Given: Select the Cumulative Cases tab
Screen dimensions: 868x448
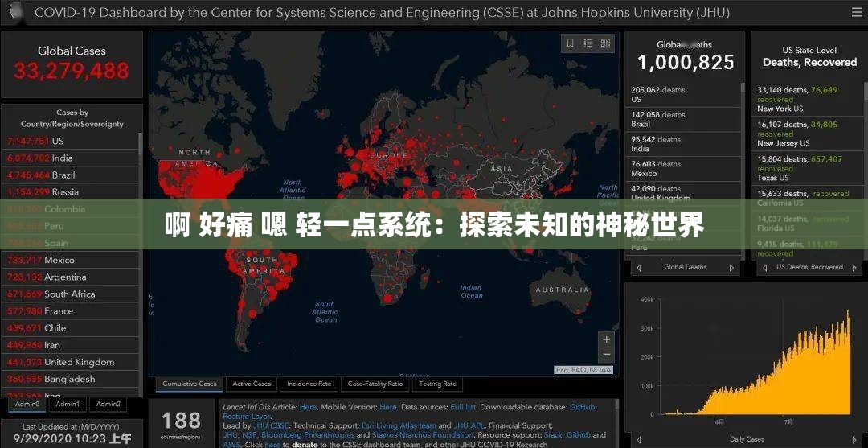Looking at the screenshot, I should (x=190, y=384).
